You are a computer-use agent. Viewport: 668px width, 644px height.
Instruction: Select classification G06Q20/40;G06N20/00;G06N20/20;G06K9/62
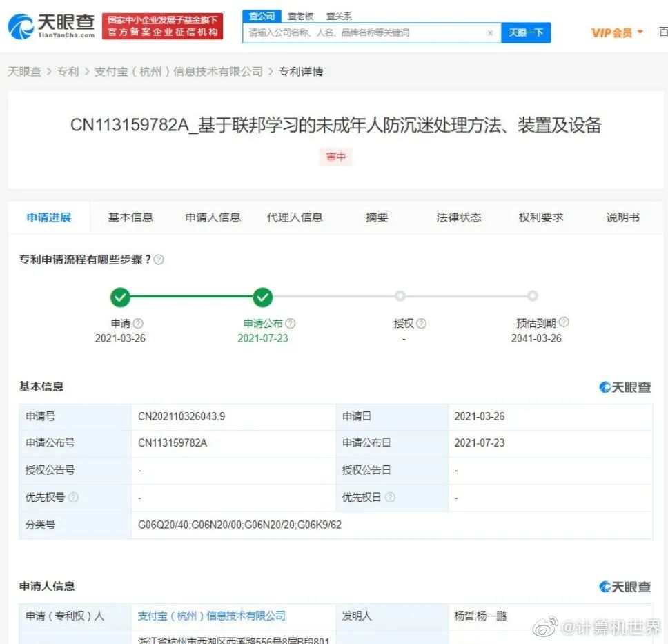point(240,525)
